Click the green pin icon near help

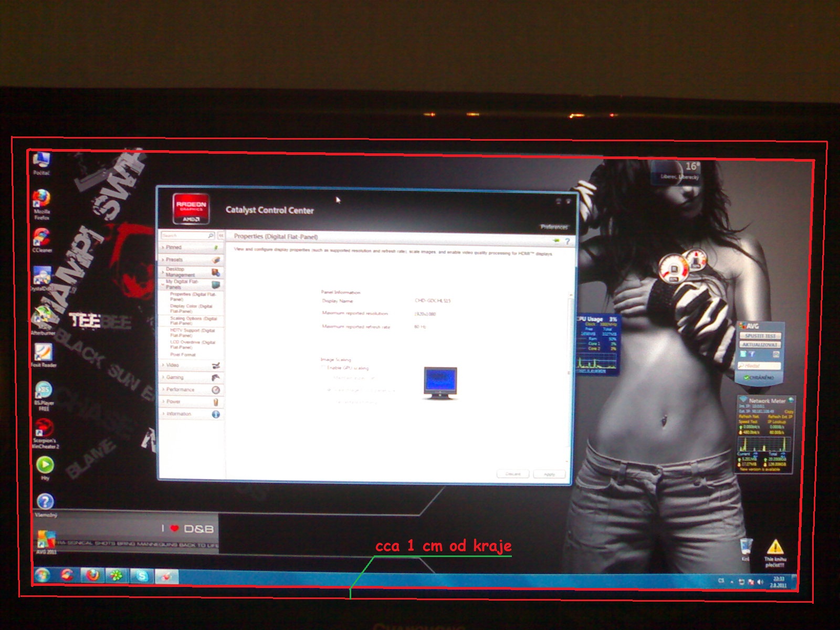coord(556,240)
